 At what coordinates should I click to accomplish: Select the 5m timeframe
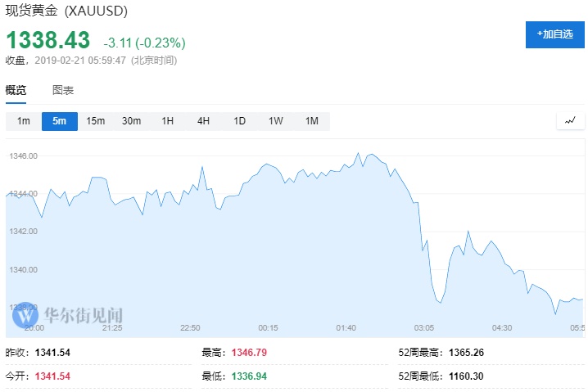pyautogui.click(x=59, y=121)
